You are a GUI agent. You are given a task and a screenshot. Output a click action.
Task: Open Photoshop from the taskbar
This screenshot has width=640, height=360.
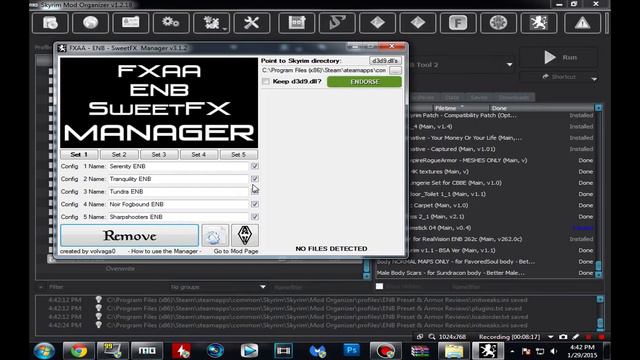tap(351, 351)
